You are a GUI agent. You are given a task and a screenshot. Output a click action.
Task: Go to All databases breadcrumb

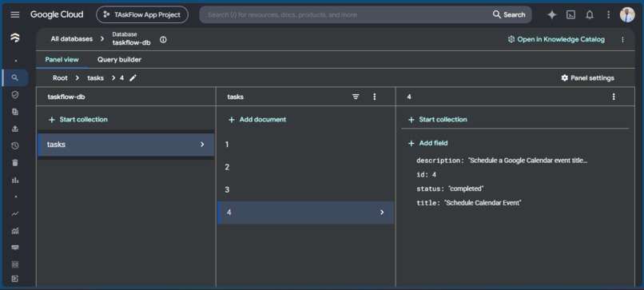(x=71, y=39)
